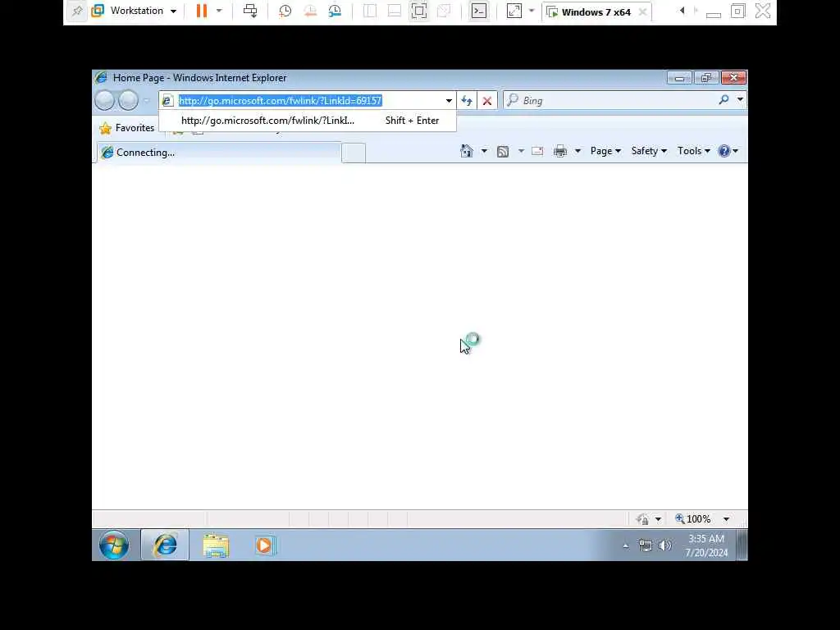Click the 100% zoom level button
The image size is (840, 630).
click(x=693, y=519)
